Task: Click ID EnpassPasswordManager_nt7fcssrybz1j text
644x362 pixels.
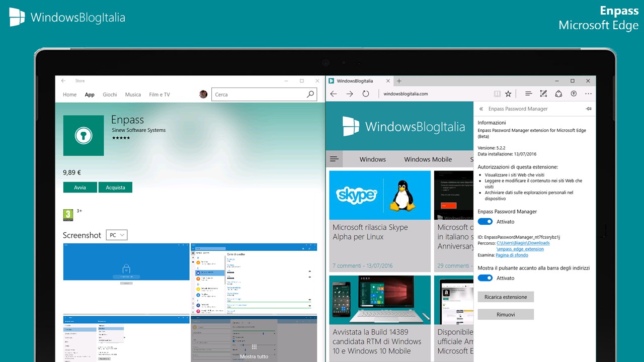Action: pos(519,237)
